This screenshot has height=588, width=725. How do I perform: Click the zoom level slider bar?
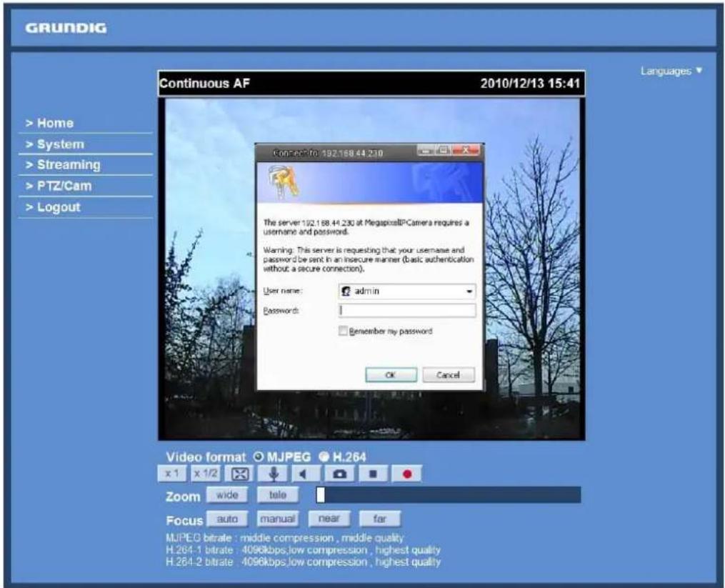449,495
